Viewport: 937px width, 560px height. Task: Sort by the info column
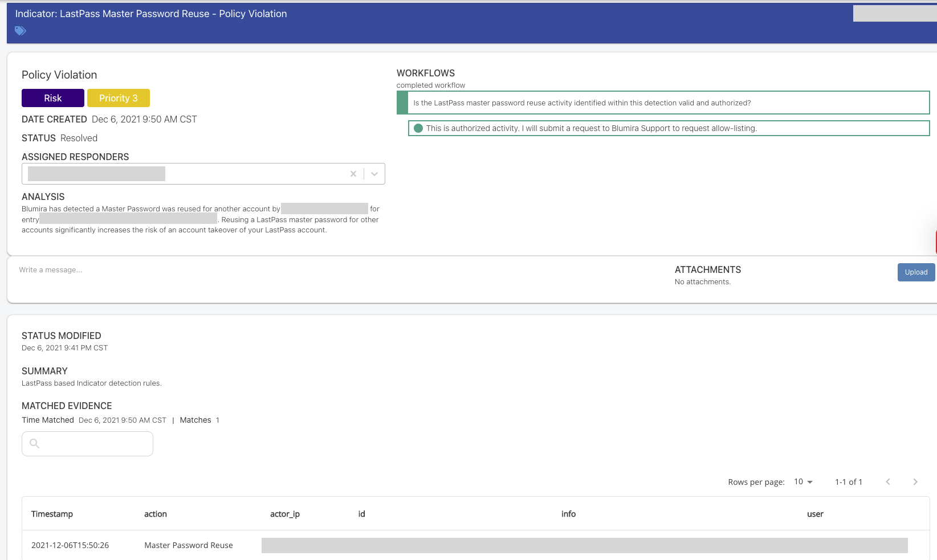(568, 514)
